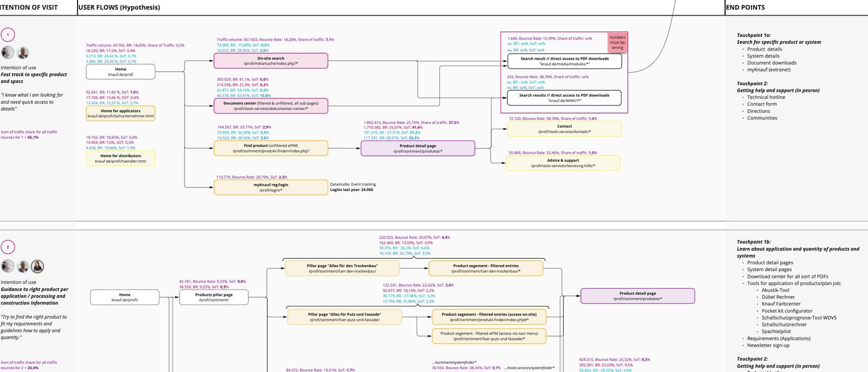
Task: Click the 'Newsletter sign-up' bullet
Action: pos(768,345)
